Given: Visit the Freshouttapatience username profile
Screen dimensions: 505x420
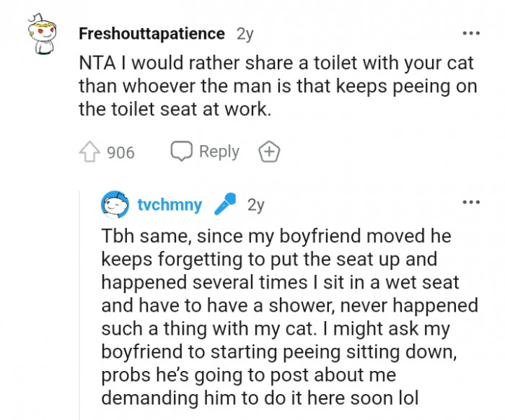Looking at the screenshot, I should tap(151, 33).
